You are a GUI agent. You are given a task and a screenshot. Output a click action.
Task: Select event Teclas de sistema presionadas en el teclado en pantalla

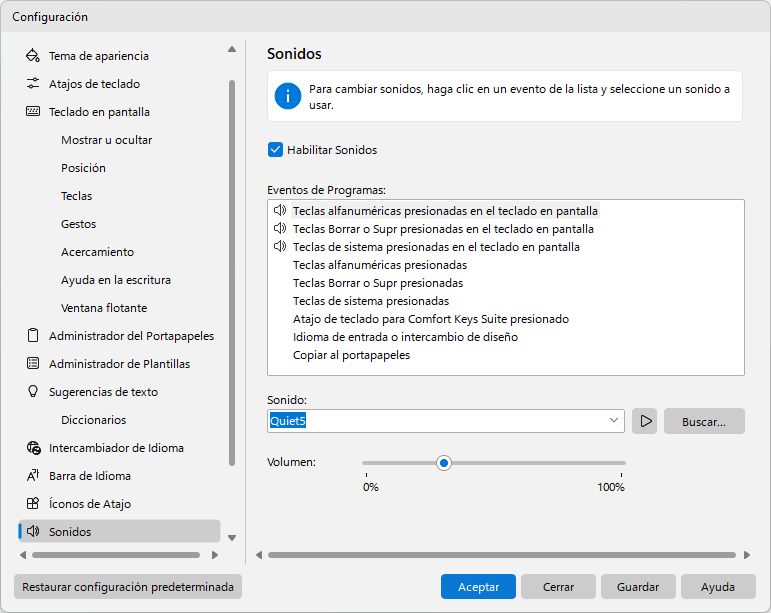coord(437,247)
